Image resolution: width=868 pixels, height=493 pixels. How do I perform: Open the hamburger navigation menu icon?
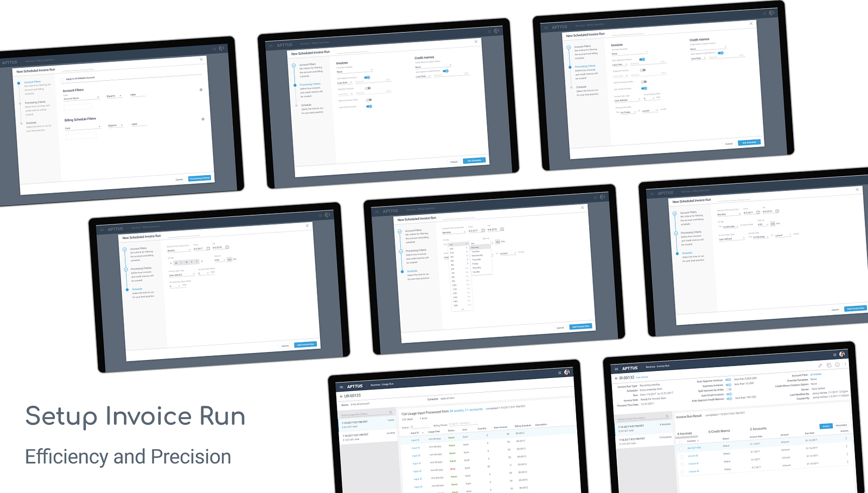[617, 369]
